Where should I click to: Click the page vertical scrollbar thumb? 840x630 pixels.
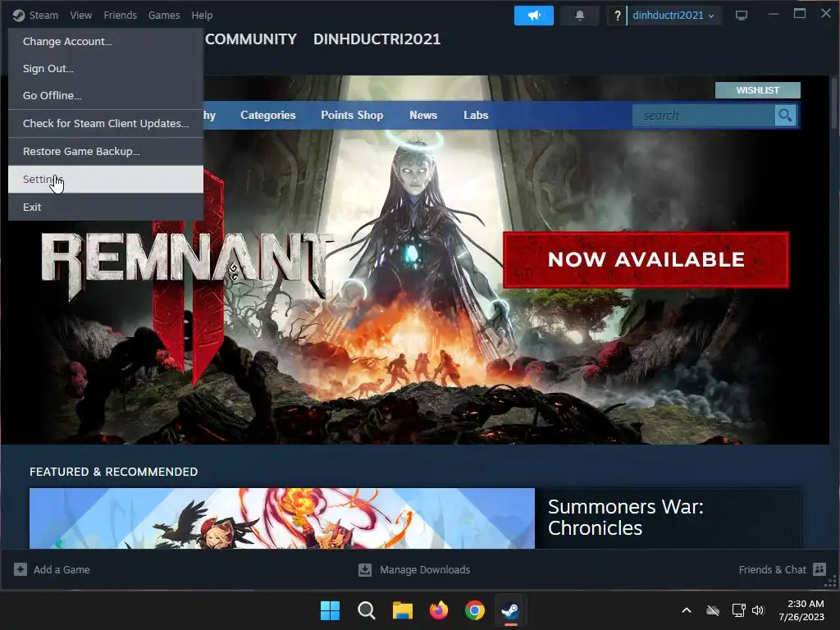(834, 103)
